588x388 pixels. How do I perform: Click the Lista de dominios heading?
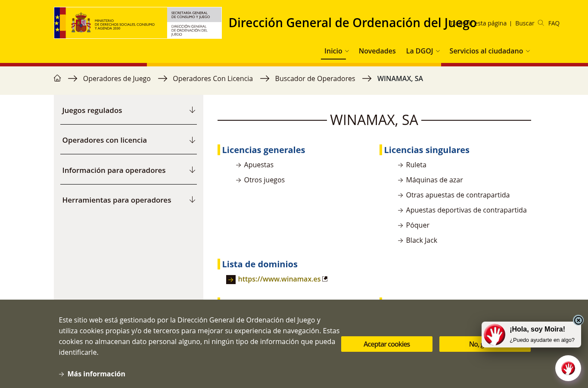point(260,264)
